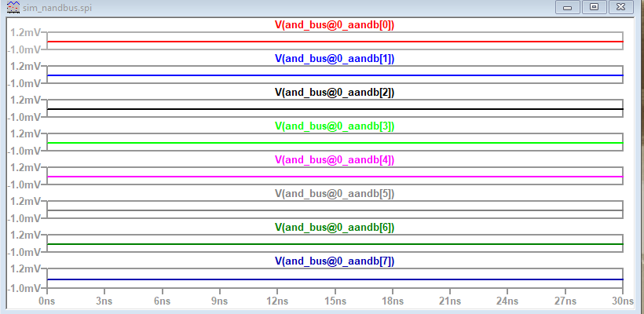Click the 18ns time axis label
The width and height of the screenshot is (644, 314).
coord(392,301)
